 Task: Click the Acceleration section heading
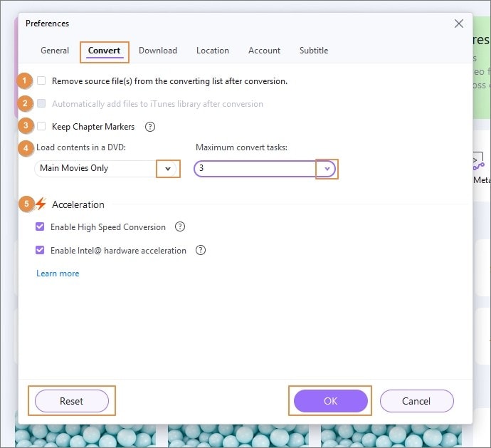coord(78,204)
